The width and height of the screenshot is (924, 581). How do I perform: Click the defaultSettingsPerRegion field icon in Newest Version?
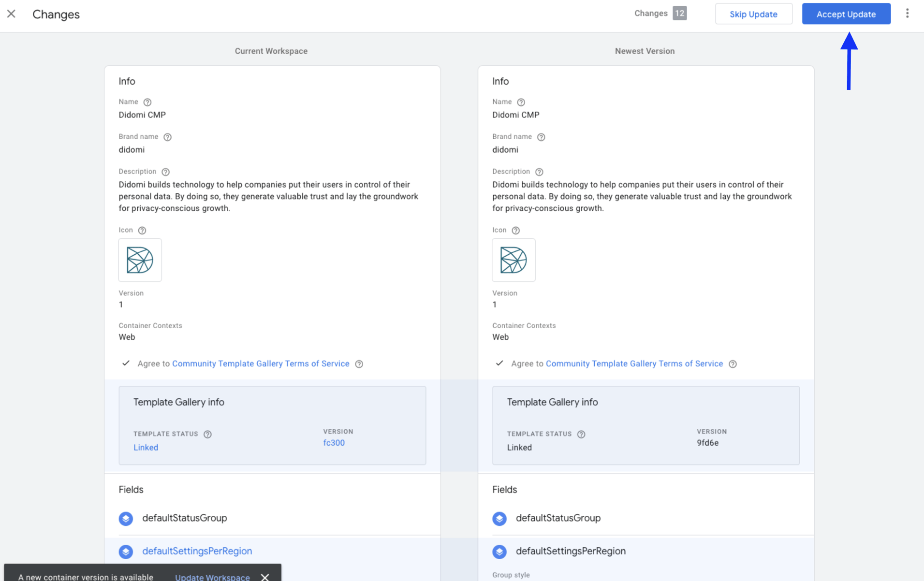499,552
